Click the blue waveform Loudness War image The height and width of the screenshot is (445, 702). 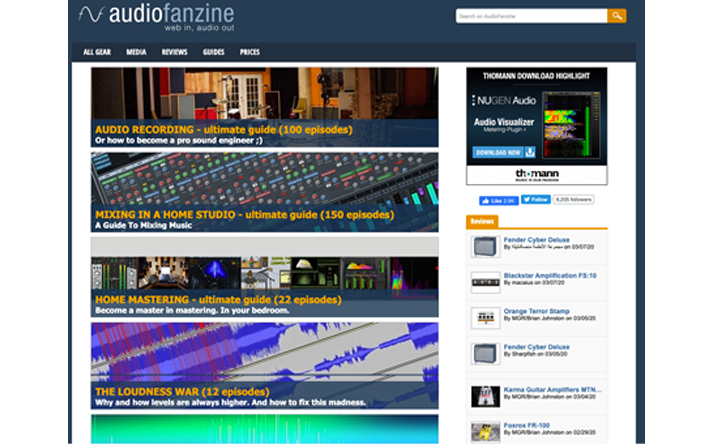(265, 352)
